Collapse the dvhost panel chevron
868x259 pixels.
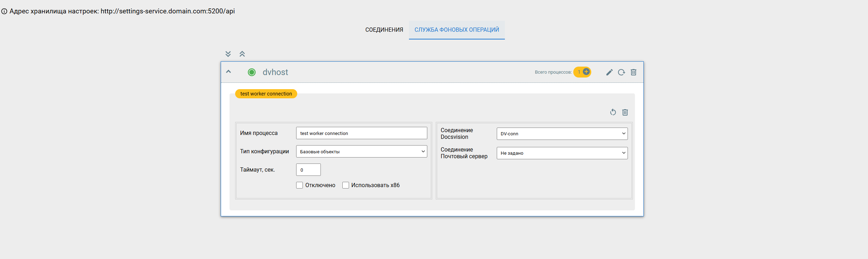(228, 72)
